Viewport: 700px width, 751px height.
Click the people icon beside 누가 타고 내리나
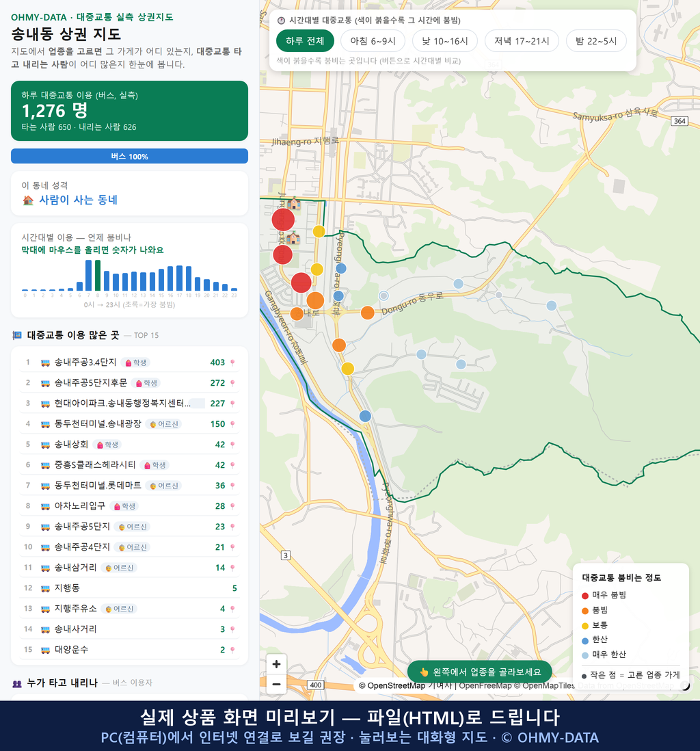[x=17, y=683]
